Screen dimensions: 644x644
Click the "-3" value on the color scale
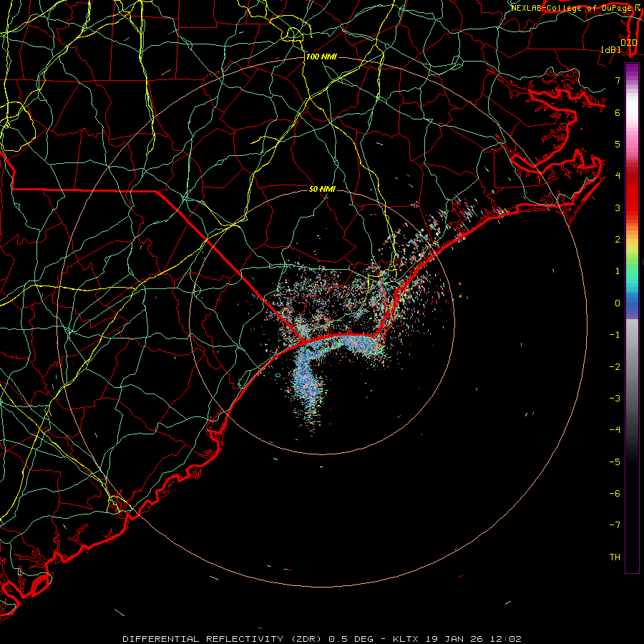[x=615, y=399]
